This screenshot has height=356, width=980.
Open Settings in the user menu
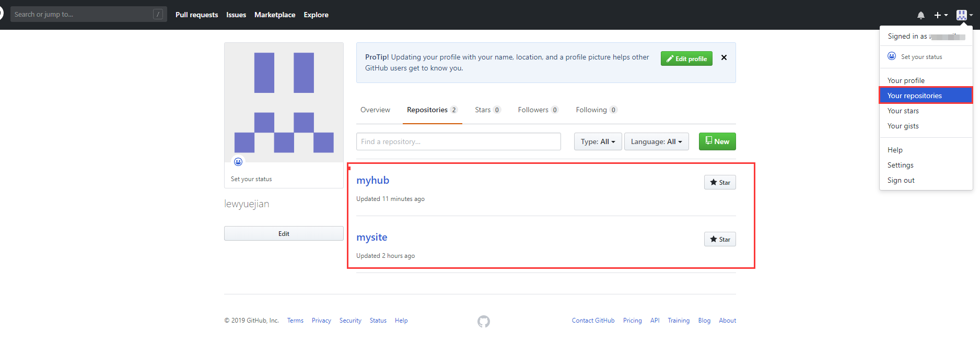(926, 165)
